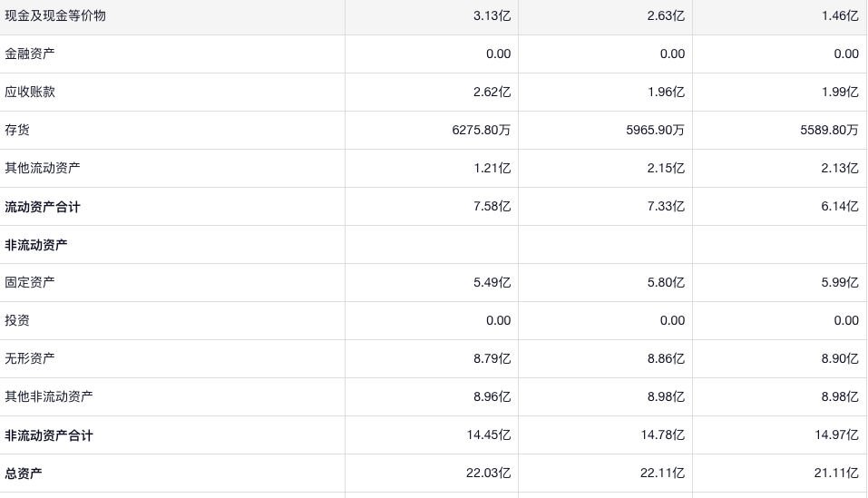
Task: Click the 非流动资产合计 row label
Action: [49, 435]
